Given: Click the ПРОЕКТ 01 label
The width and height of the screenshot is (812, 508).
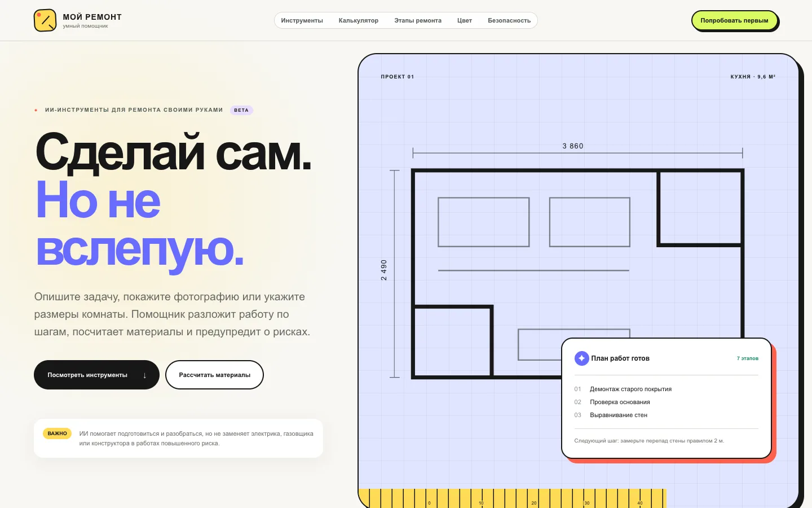Looking at the screenshot, I should 398,77.
